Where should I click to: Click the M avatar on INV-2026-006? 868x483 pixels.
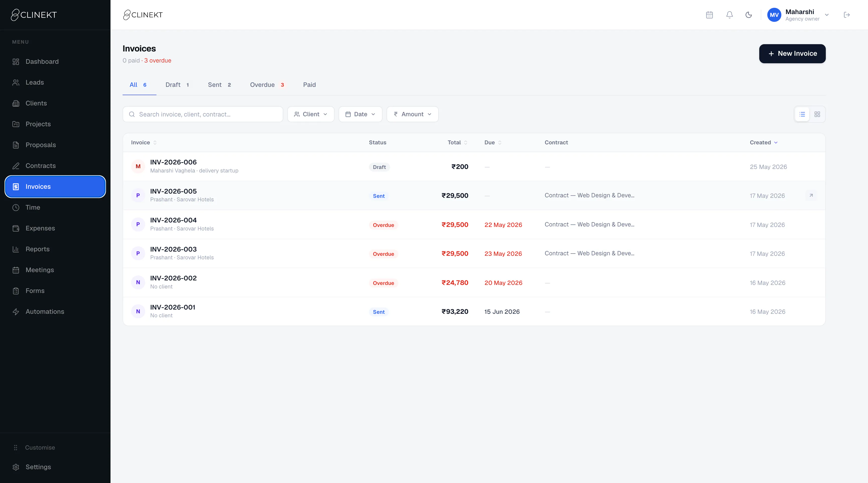(x=138, y=166)
